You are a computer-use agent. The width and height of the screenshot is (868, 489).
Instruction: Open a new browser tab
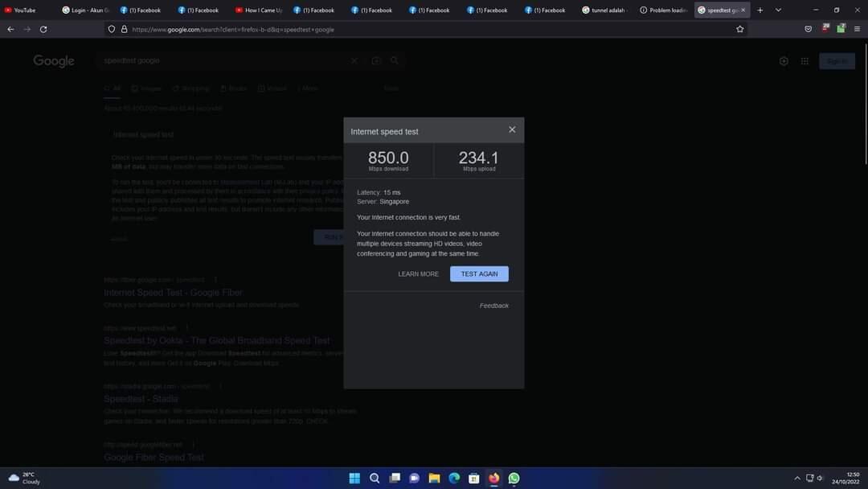[760, 10]
